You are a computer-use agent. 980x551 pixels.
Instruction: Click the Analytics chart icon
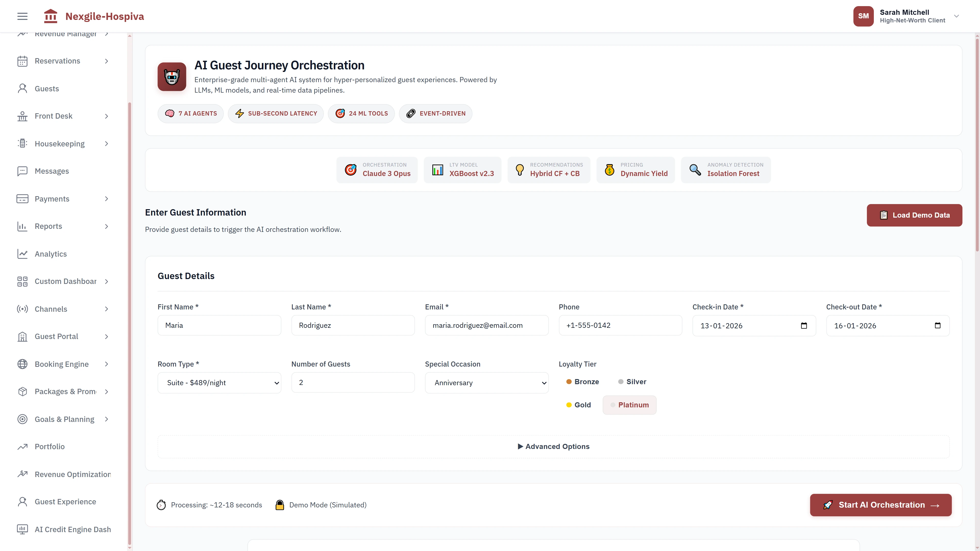22,254
